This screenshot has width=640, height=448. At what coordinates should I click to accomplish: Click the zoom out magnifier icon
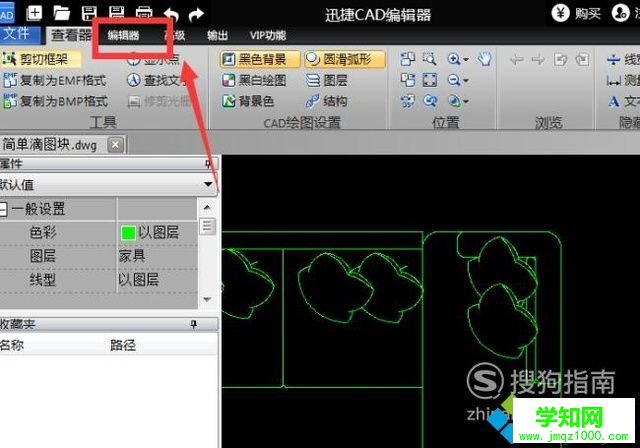coord(453,80)
